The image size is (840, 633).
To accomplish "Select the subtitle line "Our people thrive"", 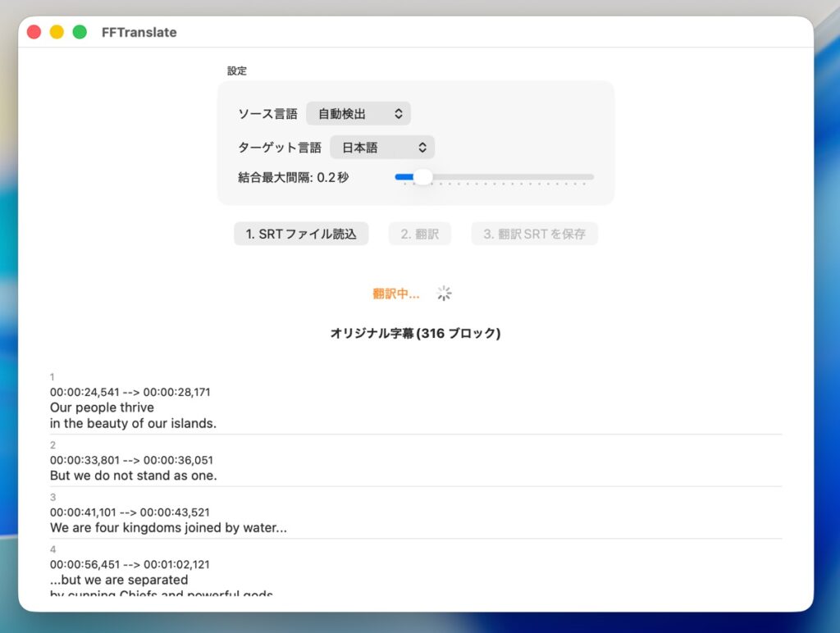I will 102,407.
